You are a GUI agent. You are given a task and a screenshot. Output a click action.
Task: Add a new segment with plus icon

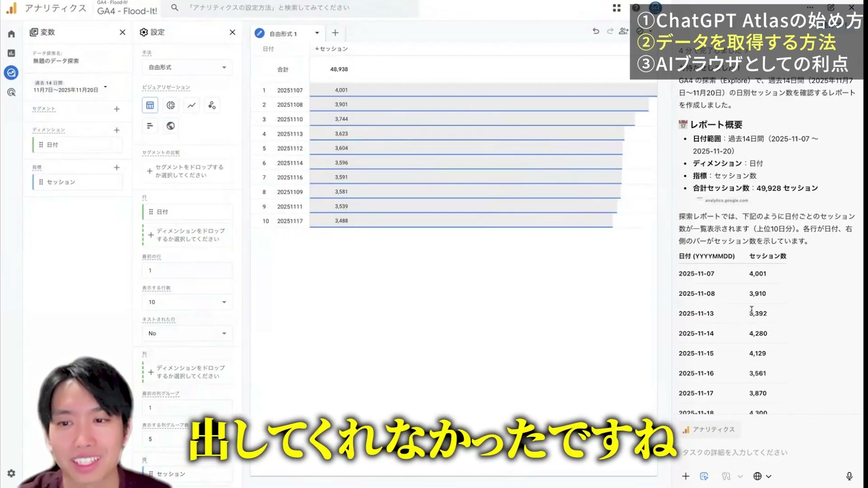[x=117, y=109]
